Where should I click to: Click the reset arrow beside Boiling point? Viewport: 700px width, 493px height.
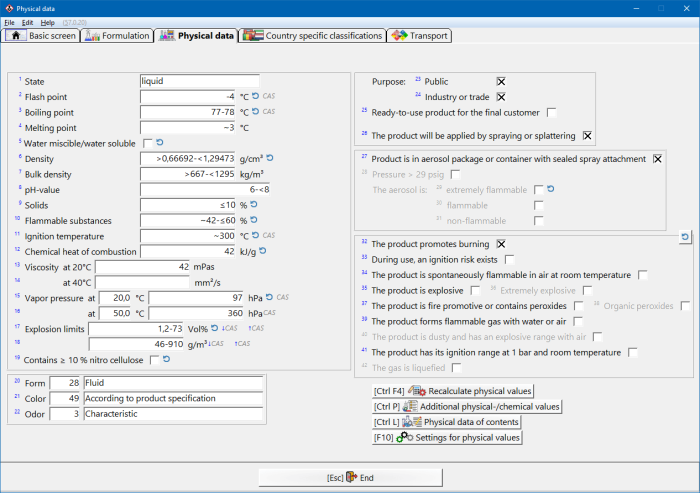[255, 112]
